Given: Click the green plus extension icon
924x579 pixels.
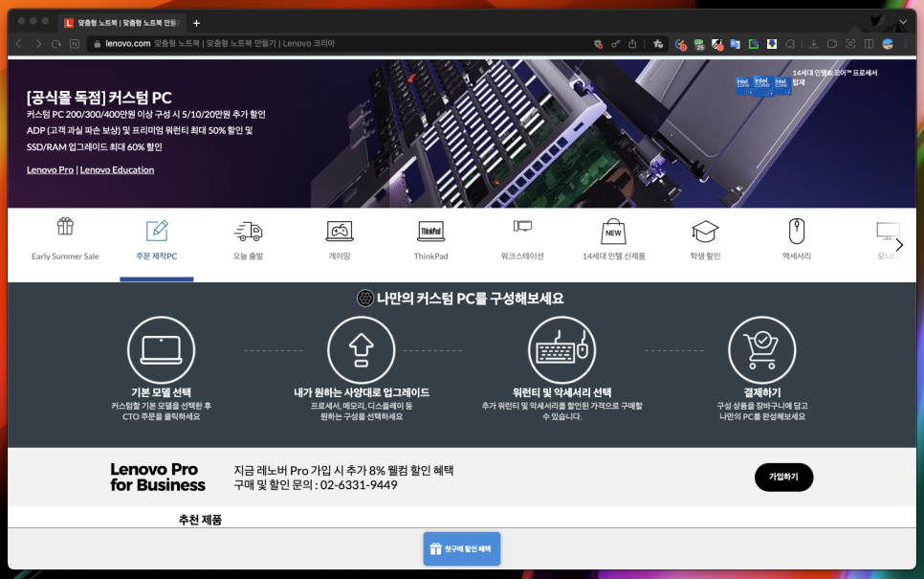Looking at the screenshot, I should click(753, 44).
